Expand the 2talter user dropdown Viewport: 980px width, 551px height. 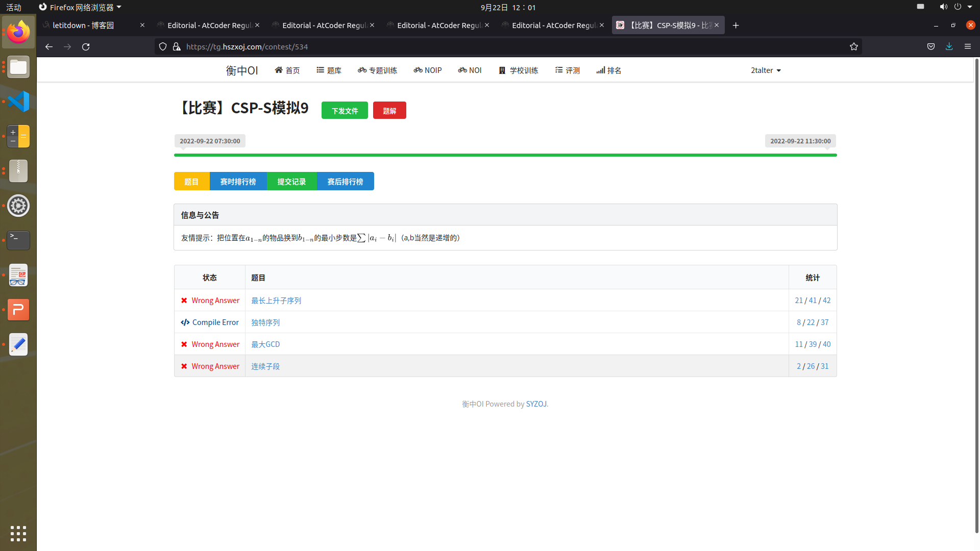tap(765, 70)
